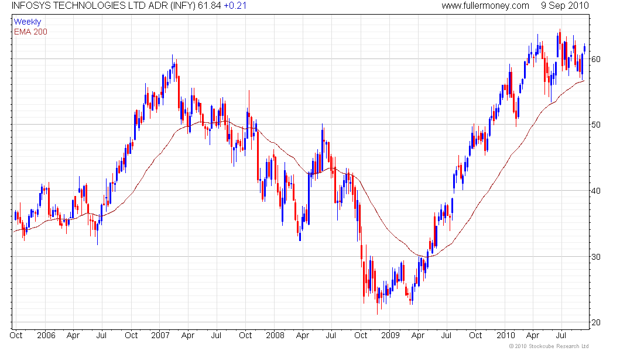Click the 60 price axis label

[595, 59]
